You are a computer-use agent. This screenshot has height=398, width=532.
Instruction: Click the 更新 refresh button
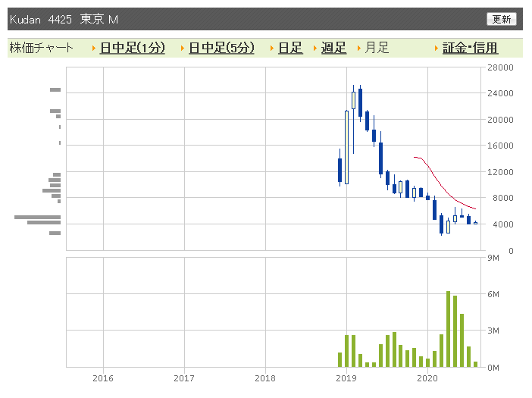click(x=501, y=19)
